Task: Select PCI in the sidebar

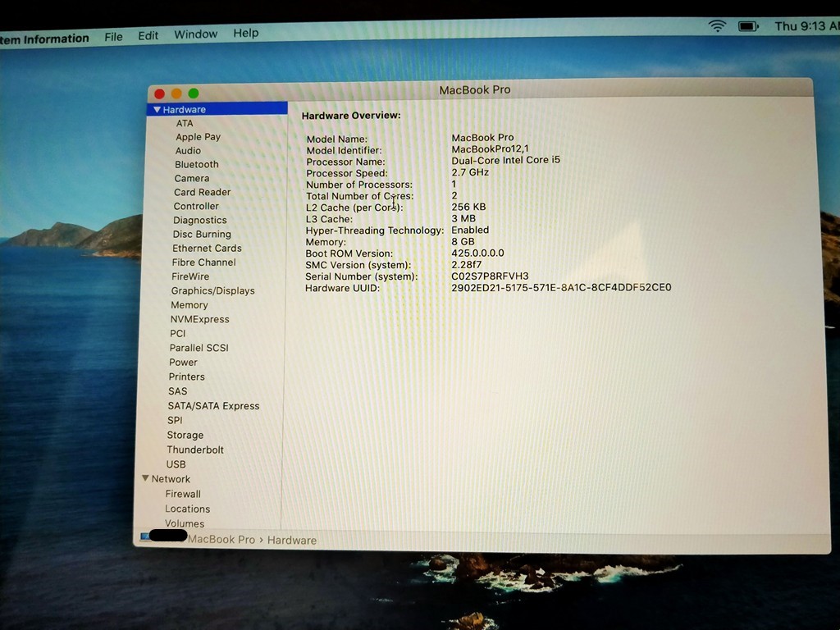Action: (178, 333)
